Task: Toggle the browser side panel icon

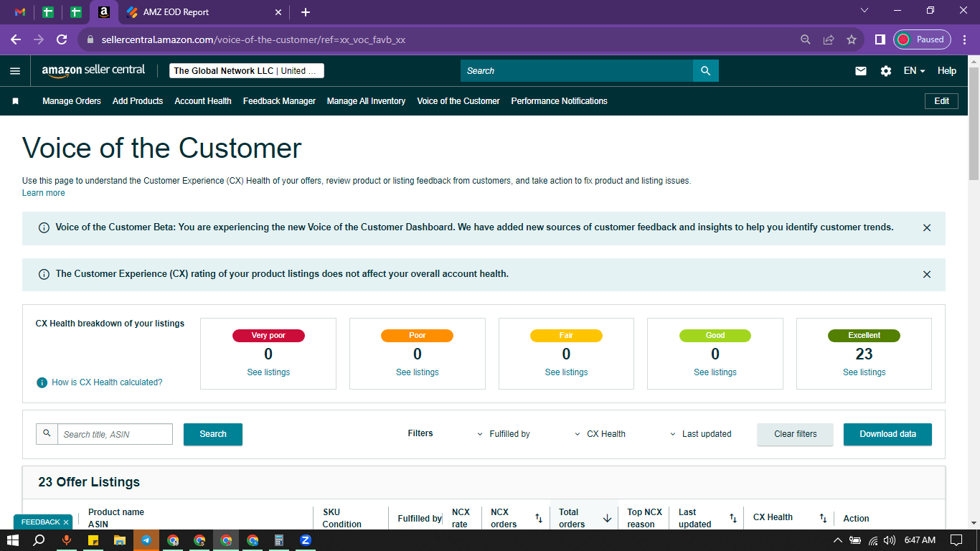Action: (880, 39)
